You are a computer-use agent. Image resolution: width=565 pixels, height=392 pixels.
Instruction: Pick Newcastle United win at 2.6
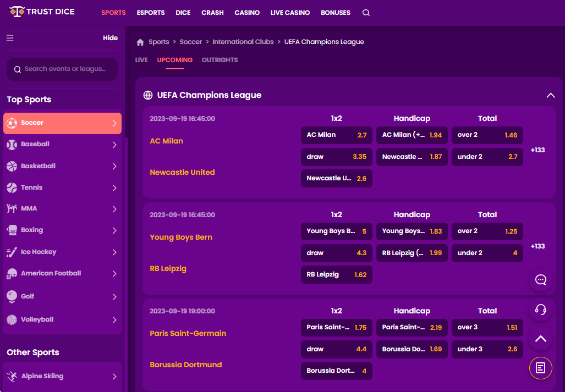pyautogui.click(x=337, y=179)
